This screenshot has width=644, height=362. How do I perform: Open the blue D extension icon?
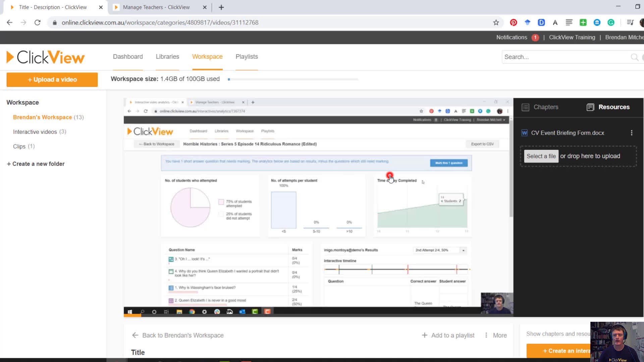click(541, 22)
